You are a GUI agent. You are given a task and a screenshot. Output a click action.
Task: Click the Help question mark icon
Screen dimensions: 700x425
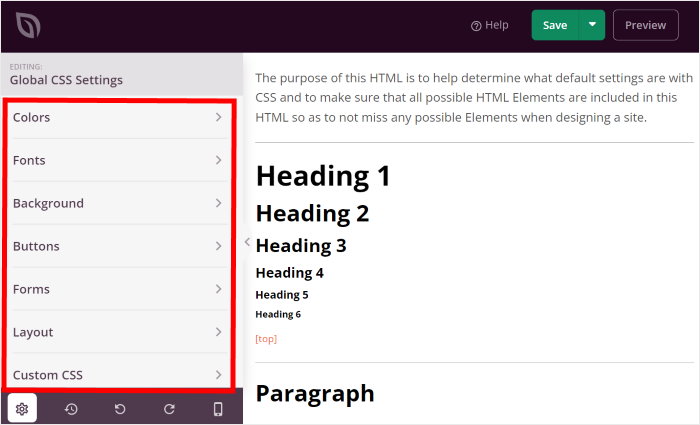pos(476,26)
